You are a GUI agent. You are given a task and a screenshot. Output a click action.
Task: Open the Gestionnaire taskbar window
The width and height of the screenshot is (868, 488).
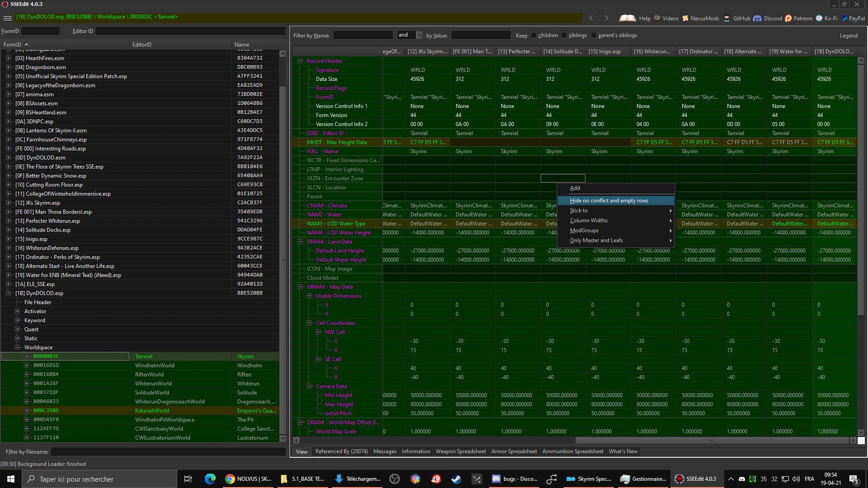click(x=643, y=479)
